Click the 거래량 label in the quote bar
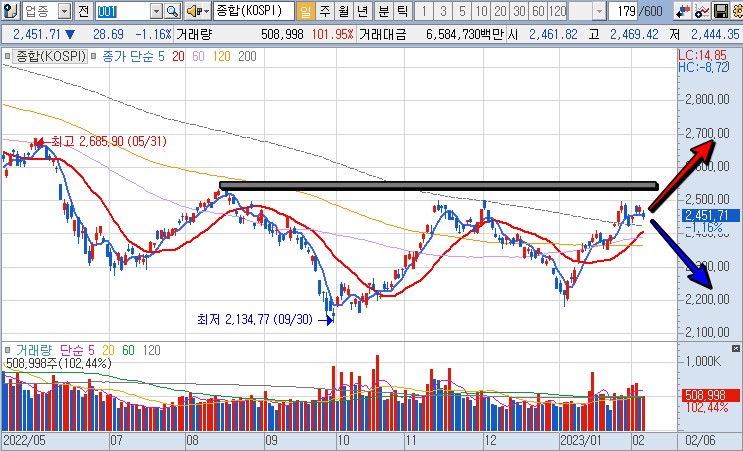The image size is (743, 451). (193, 34)
